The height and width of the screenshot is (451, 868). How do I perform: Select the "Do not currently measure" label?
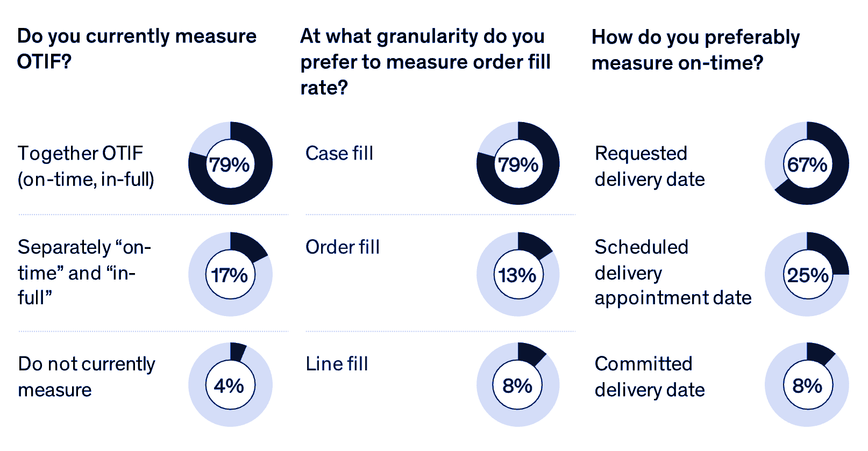[x=87, y=376]
